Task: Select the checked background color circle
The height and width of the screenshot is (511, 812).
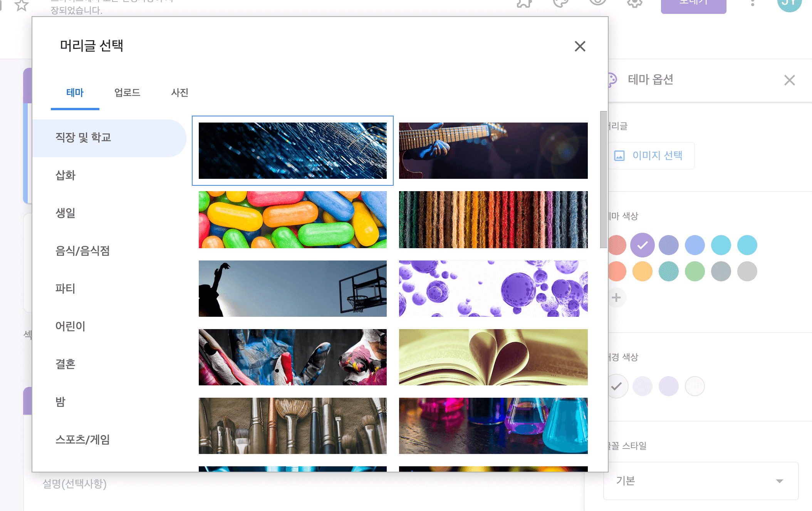Action: click(x=617, y=386)
